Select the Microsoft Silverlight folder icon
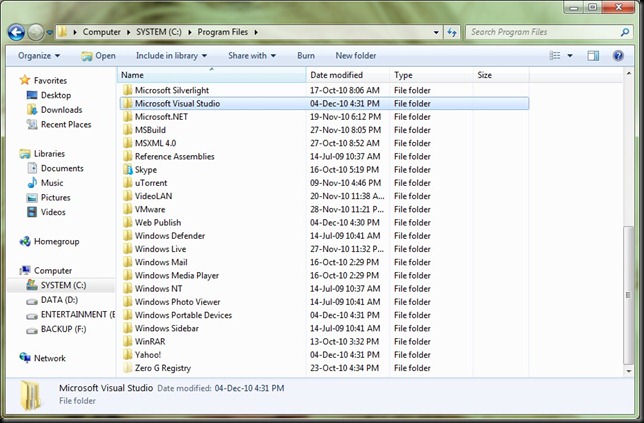 128,90
